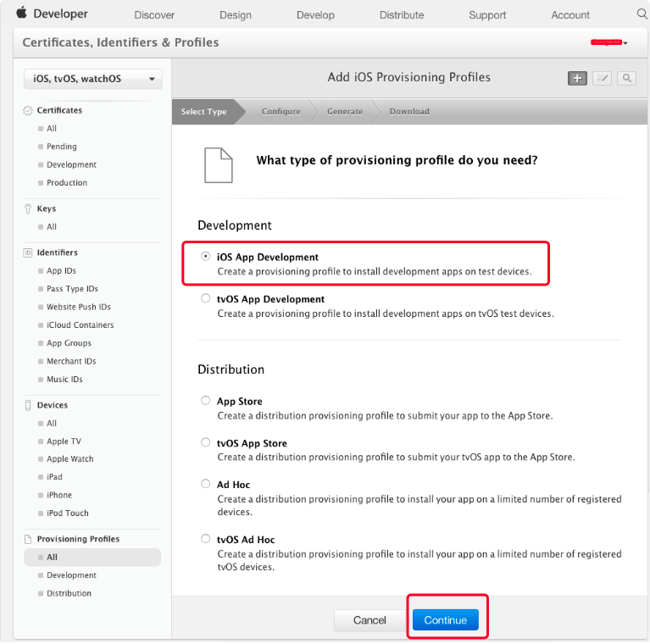
Task: Open Develop in top navigation
Action: (315, 15)
